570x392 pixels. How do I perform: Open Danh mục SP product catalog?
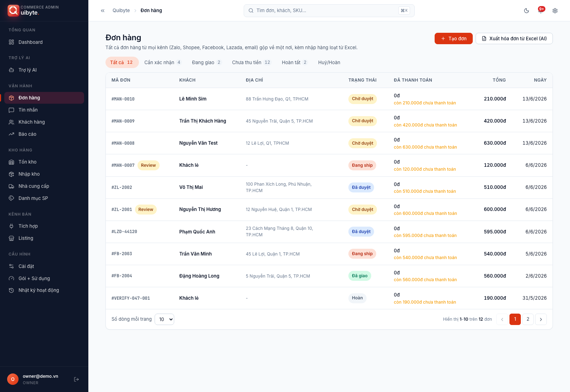click(44, 198)
